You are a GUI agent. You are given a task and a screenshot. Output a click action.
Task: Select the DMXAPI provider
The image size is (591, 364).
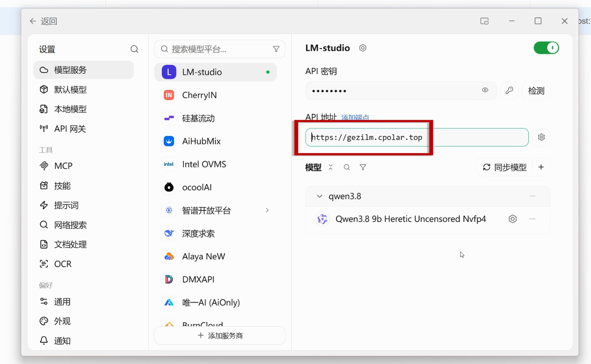tap(216, 279)
